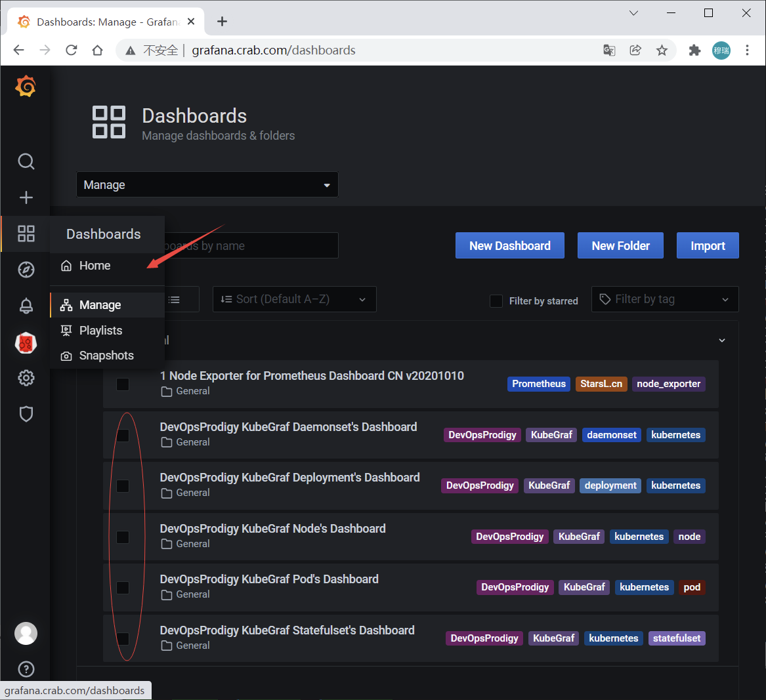This screenshot has height=700, width=766.
Task: Open the Help question mark icon
Action: [26, 669]
